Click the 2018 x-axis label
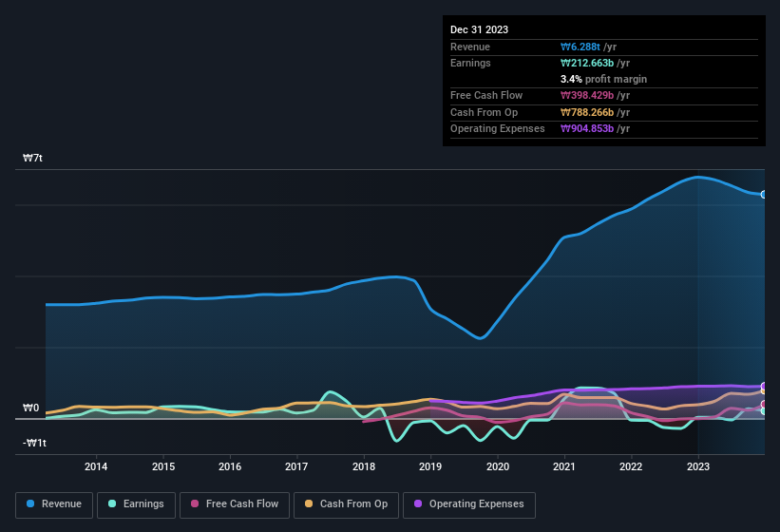The height and width of the screenshot is (532, 780). click(x=364, y=466)
